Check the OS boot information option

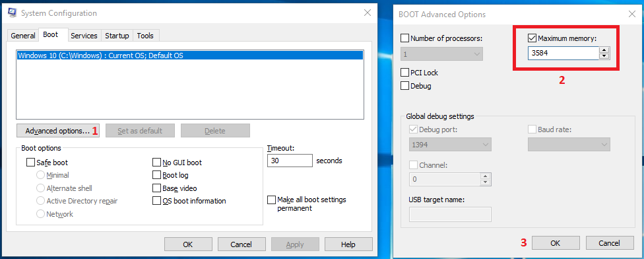click(x=156, y=201)
